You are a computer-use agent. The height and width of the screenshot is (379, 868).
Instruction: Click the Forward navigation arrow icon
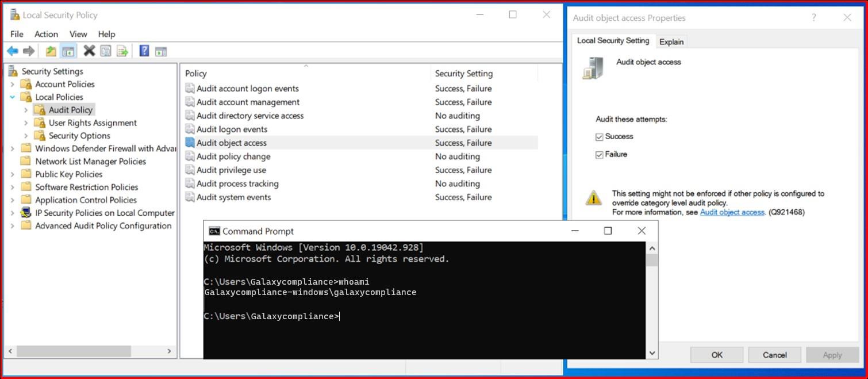coord(28,51)
